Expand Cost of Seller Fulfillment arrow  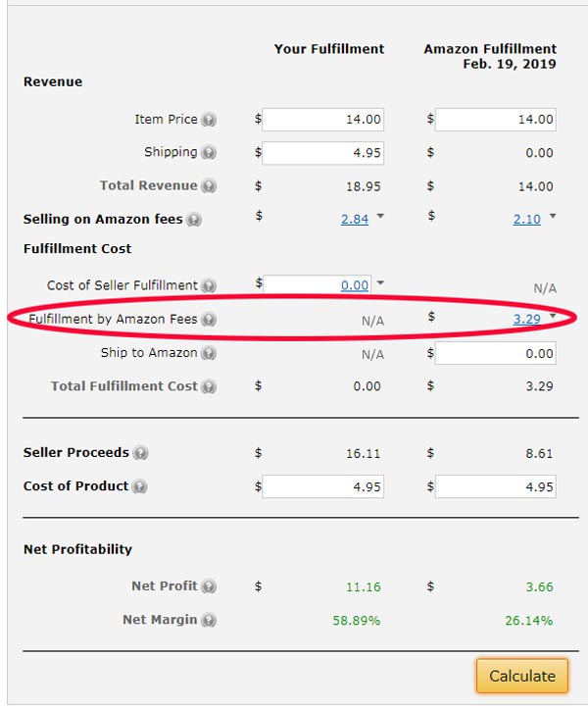point(380,283)
